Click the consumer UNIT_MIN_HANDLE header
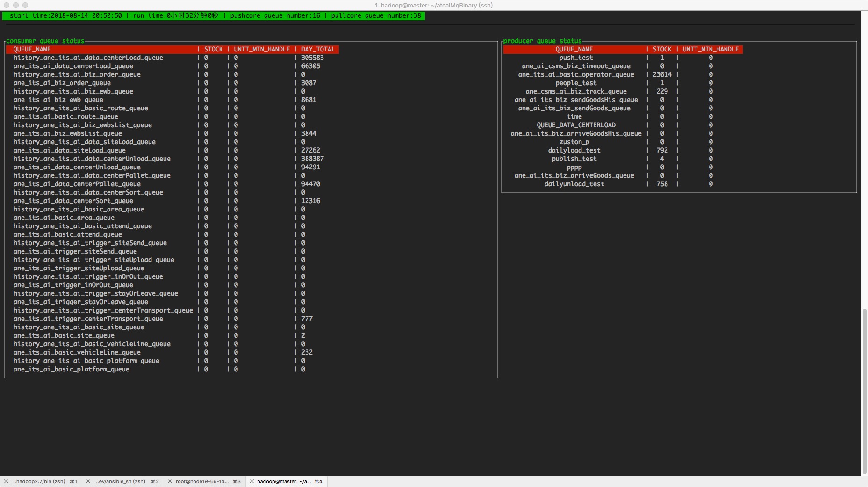 pyautogui.click(x=262, y=49)
